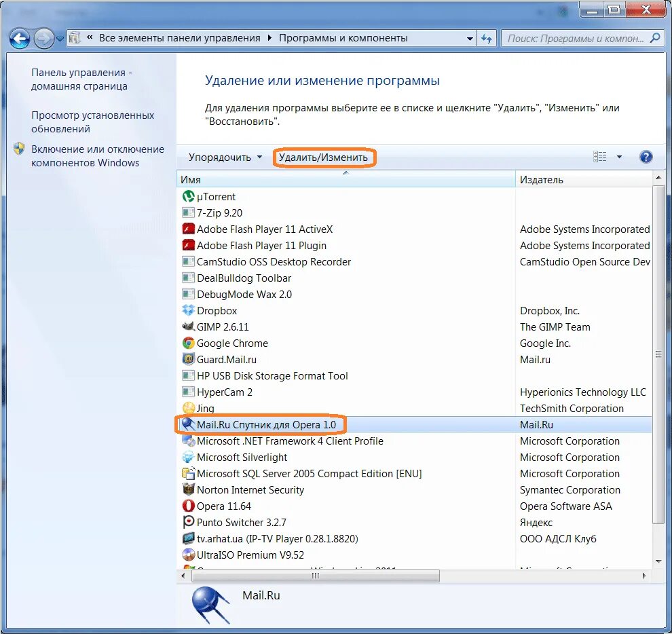Click publisher Opera Software ASA
672x634 pixels.
coord(565,506)
